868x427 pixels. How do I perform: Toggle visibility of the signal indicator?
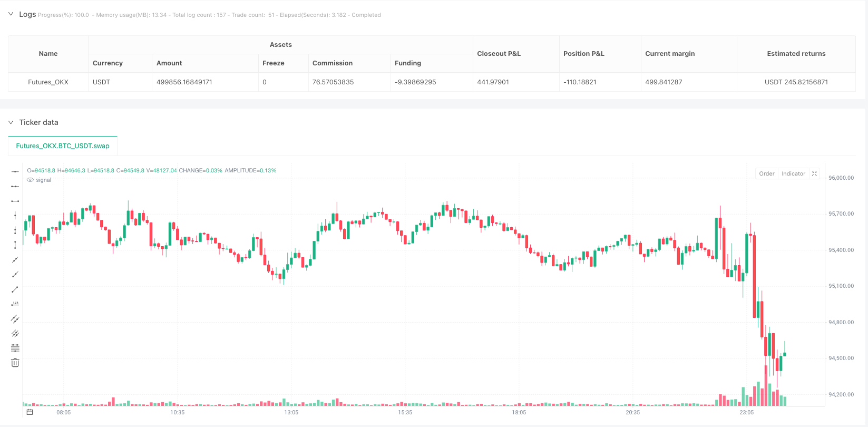(x=31, y=180)
